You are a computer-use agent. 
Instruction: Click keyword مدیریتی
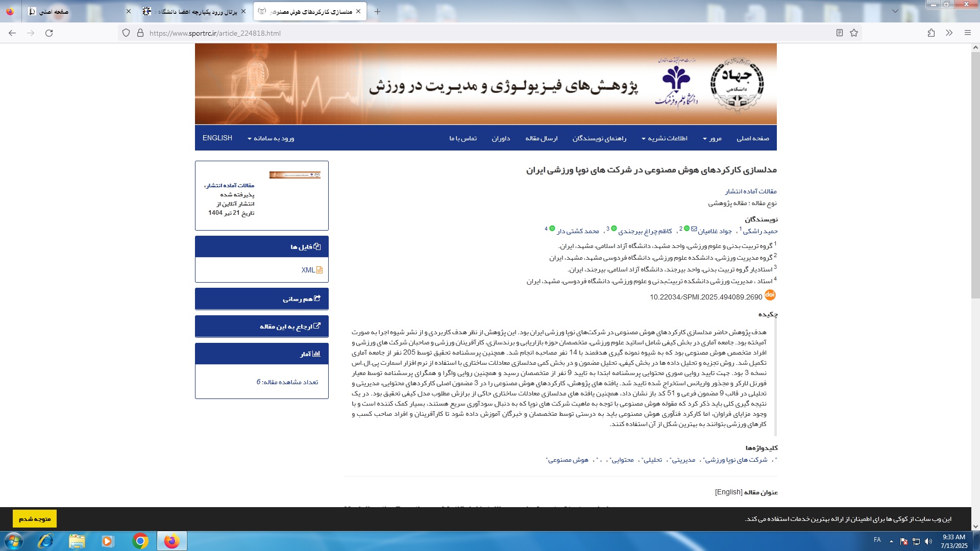pos(683,460)
